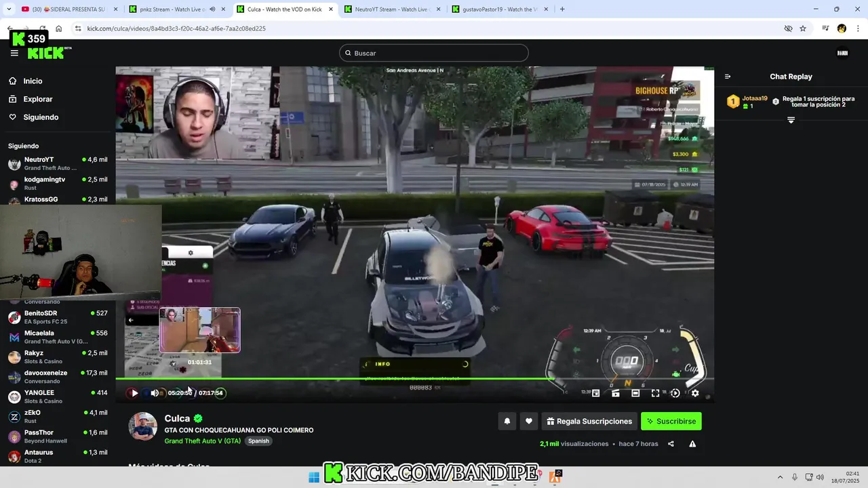Open video player settings gear
The height and width of the screenshot is (488, 868).
point(695,393)
